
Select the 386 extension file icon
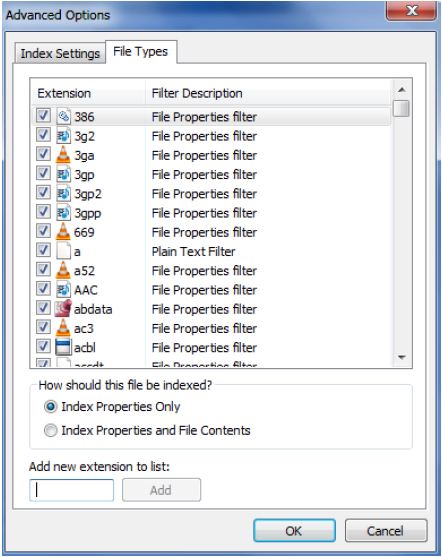(64, 116)
